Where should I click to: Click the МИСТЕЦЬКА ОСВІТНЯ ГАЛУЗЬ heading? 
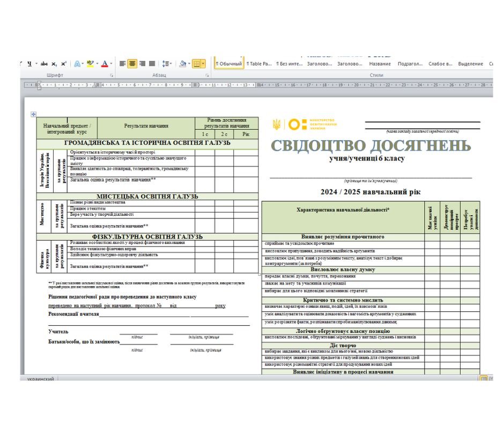[x=147, y=196]
